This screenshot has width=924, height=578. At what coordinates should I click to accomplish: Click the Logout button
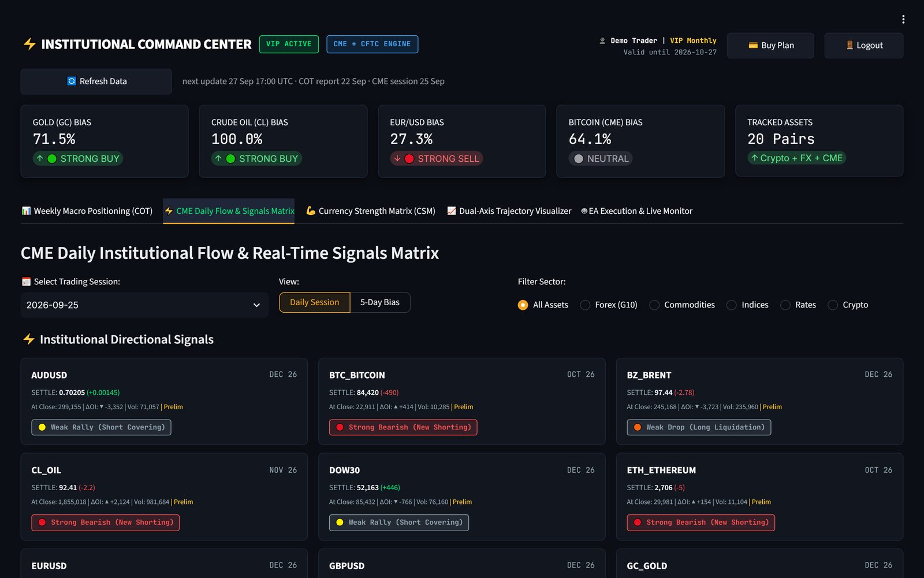pos(864,45)
